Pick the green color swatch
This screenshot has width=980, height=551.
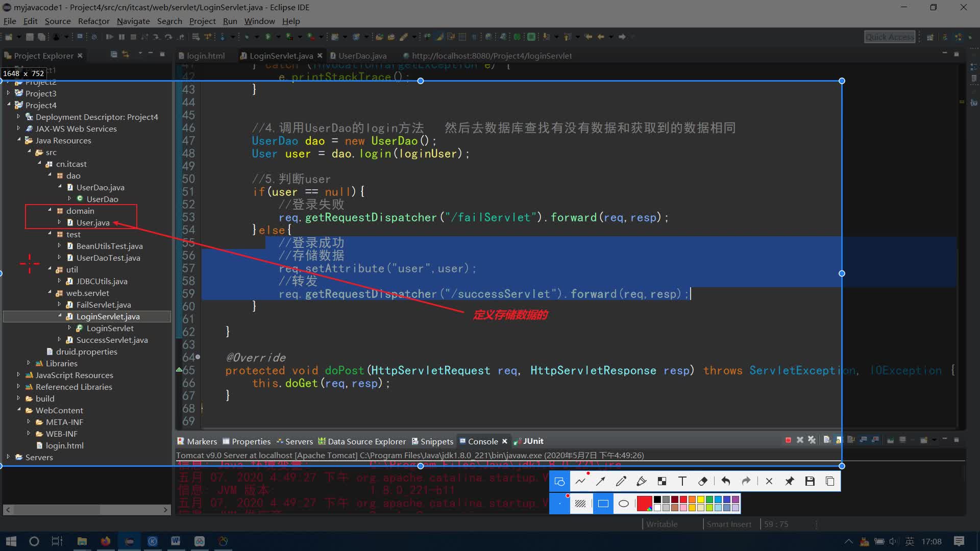(x=709, y=500)
